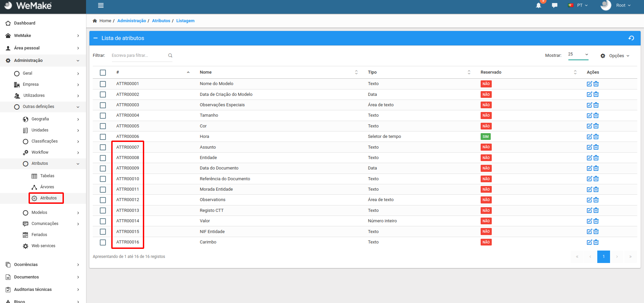Open Tabelas in the sidebar
Viewport: 644px width, 303px height.
click(x=47, y=176)
